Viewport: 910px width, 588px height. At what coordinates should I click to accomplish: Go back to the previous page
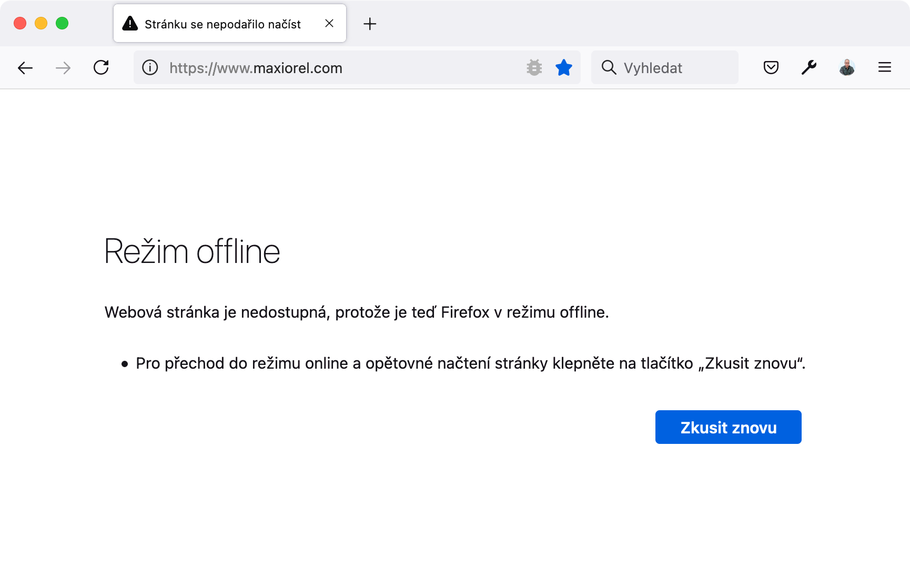pos(25,67)
